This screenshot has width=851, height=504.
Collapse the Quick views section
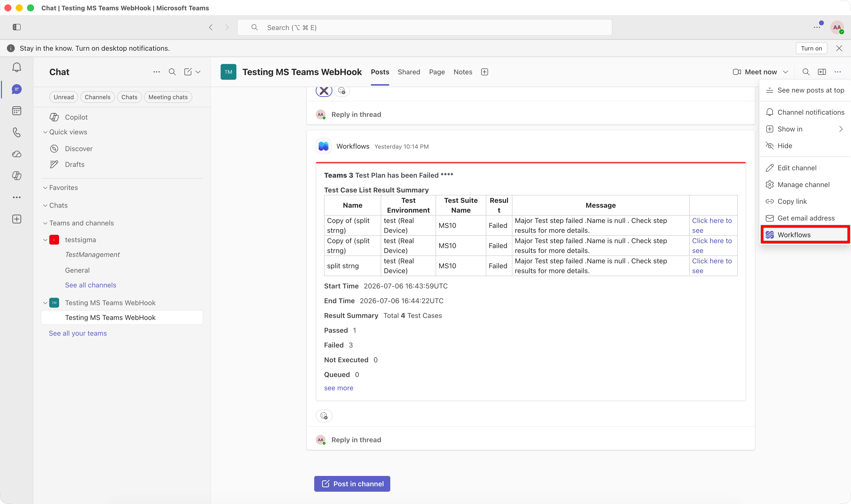coord(45,132)
